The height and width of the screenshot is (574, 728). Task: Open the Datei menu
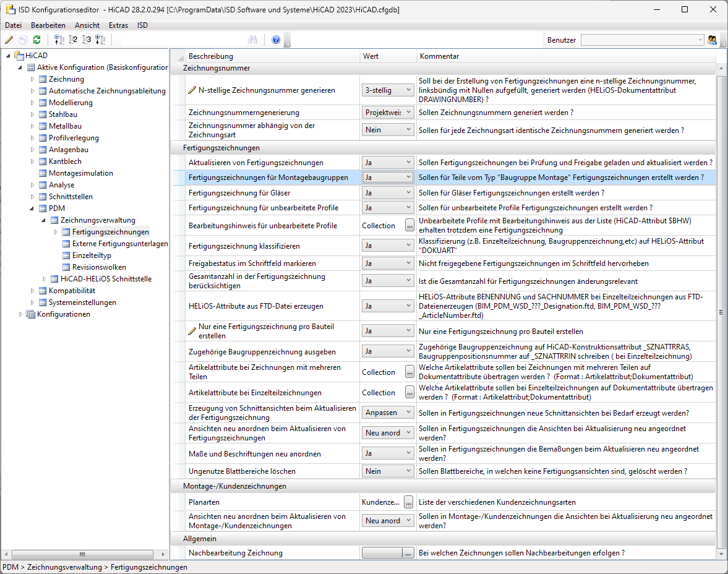click(14, 25)
